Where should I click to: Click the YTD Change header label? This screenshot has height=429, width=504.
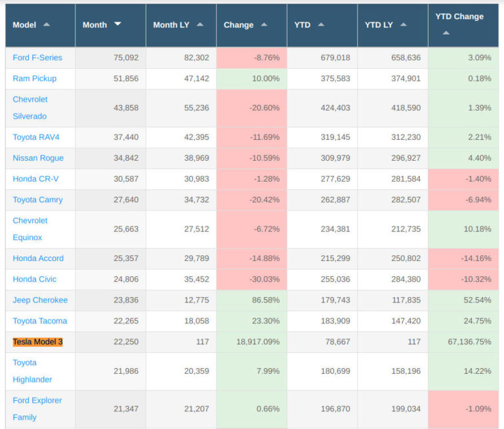(x=459, y=16)
